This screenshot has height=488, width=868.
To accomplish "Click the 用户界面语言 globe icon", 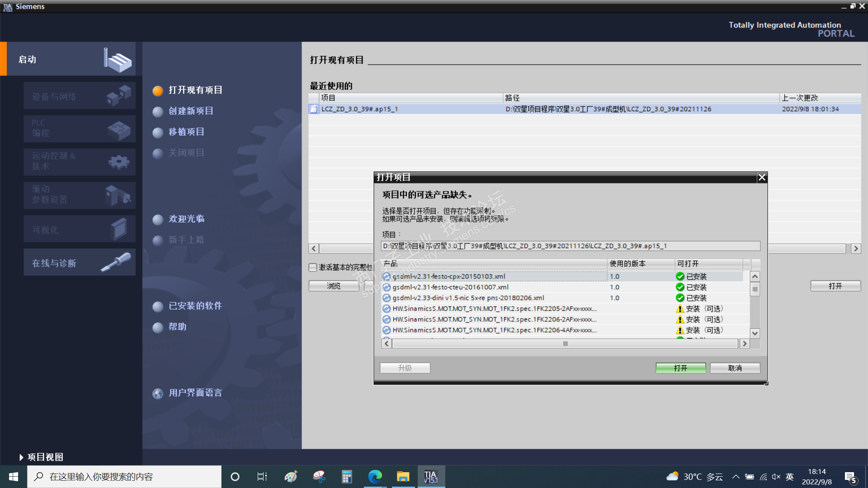I will (x=158, y=393).
